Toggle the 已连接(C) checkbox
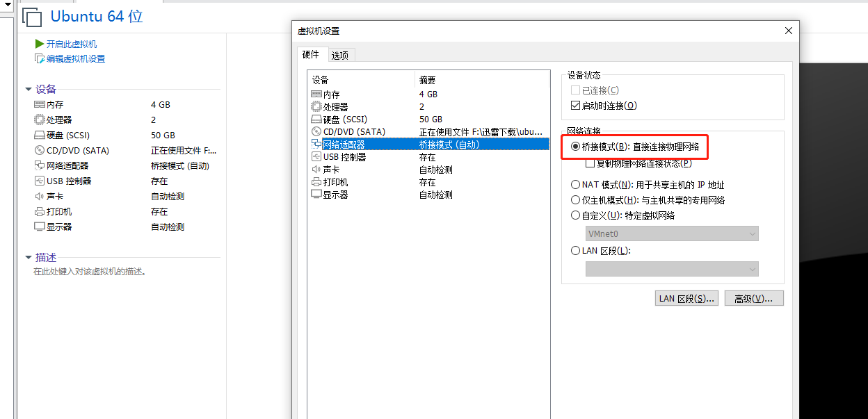The width and height of the screenshot is (868, 419). point(575,90)
